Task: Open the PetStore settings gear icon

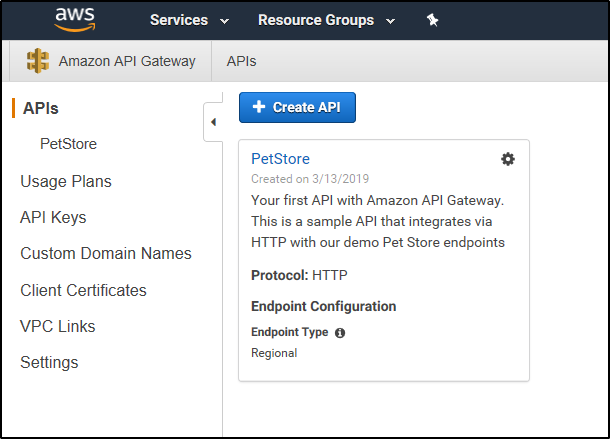Action: coord(508,159)
